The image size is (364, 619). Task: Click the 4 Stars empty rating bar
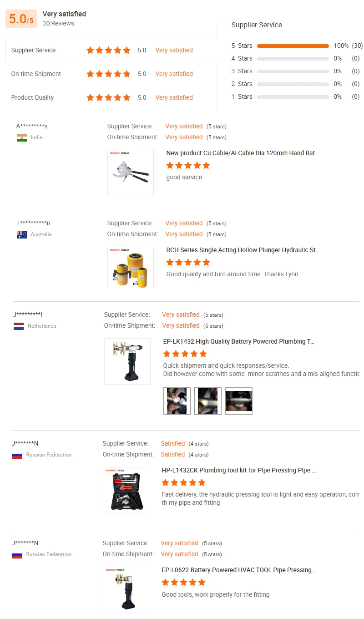(293, 58)
